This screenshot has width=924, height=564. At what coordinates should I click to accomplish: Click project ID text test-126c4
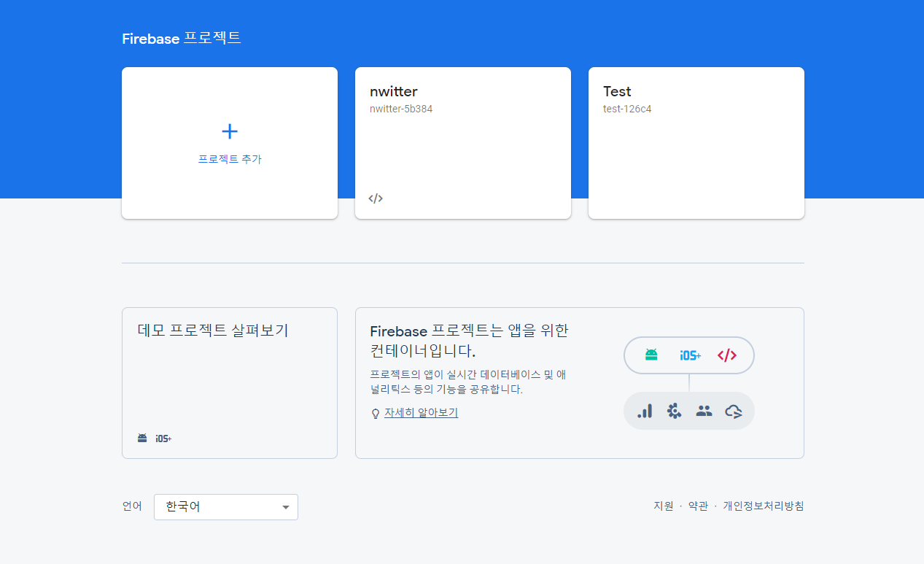tap(627, 109)
